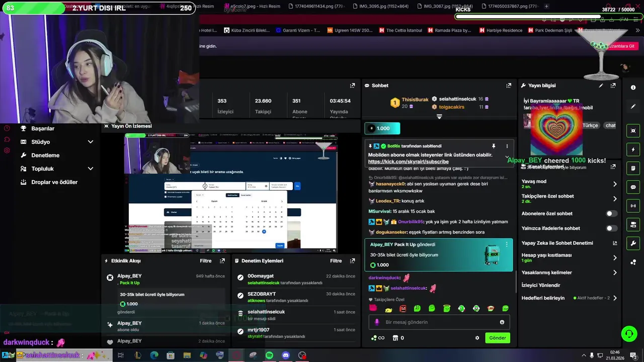Open Denetleme in left sidebar
This screenshot has height=362, width=644.
click(x=45, y=155)
